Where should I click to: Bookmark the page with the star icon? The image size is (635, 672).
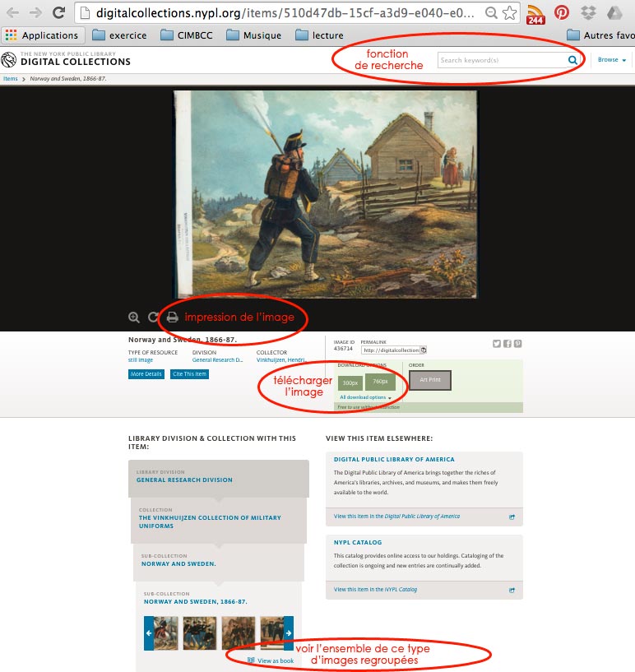click(x=510, y=13)
